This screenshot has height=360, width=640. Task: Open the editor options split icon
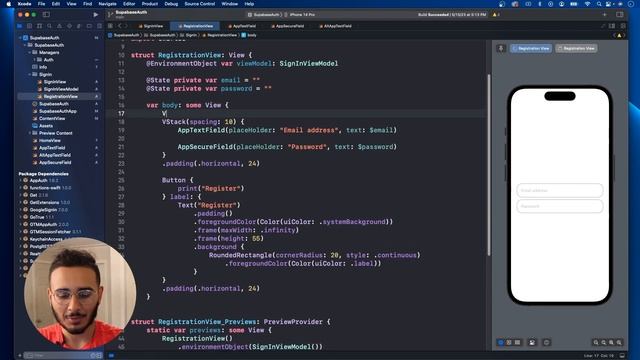[612, 26]
